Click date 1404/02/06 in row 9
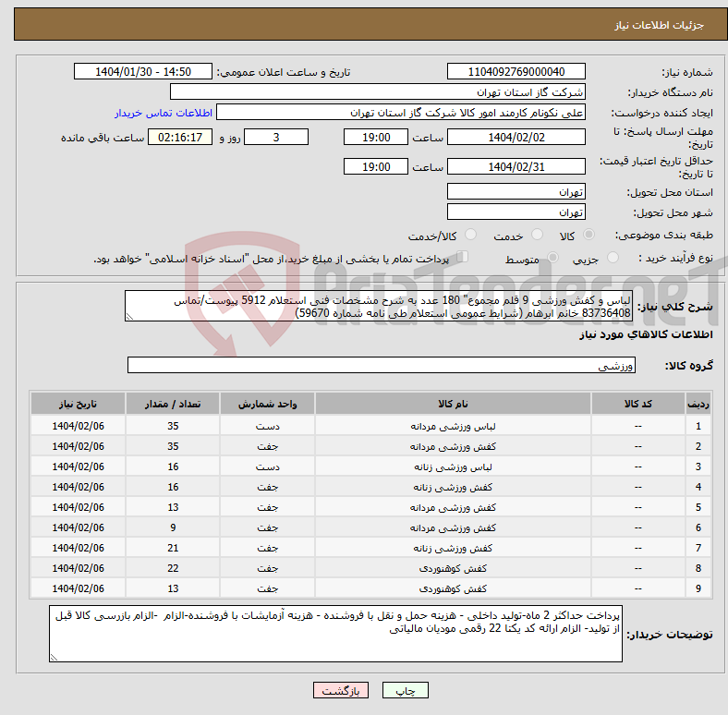 coord(78,588)
